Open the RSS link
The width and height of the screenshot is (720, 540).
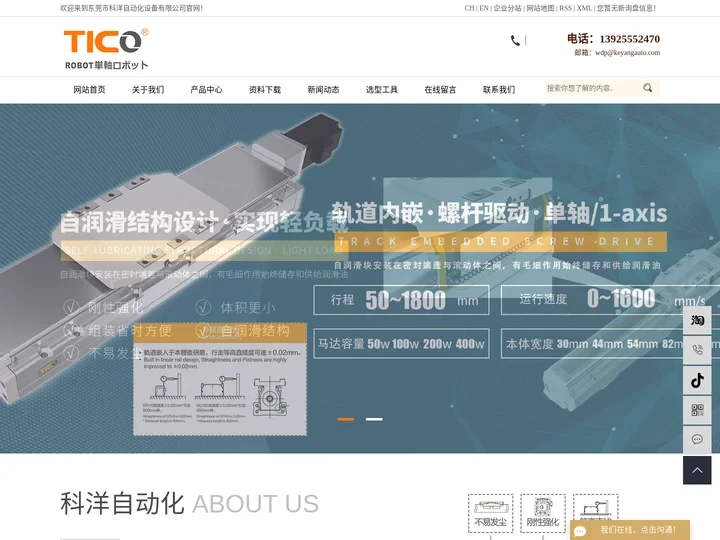pos(565,8)
